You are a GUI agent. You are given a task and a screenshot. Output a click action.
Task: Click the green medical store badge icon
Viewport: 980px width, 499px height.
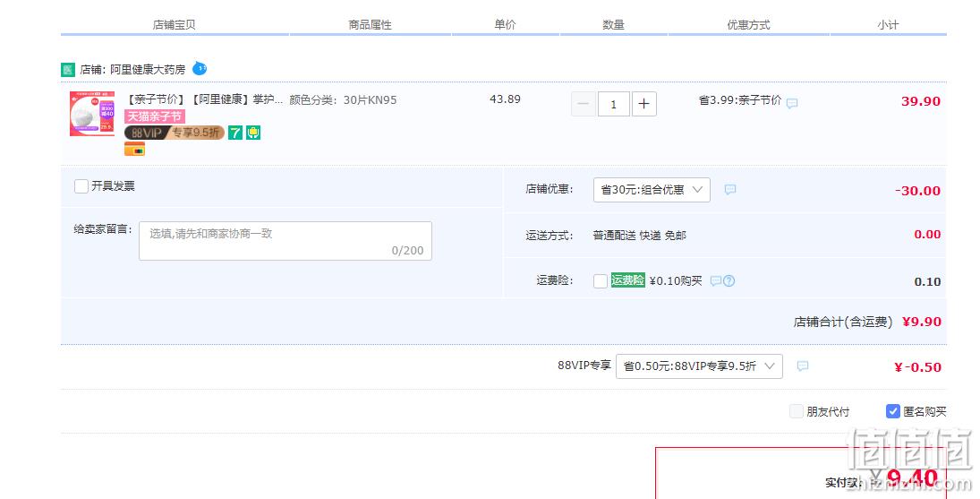(x=67, y=70)
